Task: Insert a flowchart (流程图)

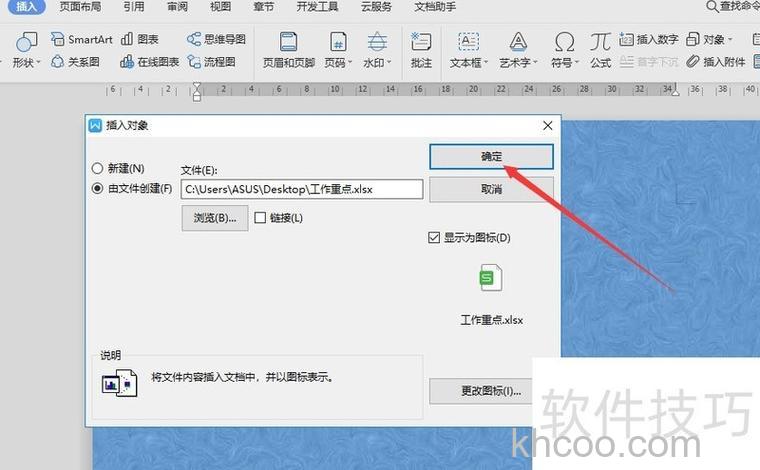Action: click(x=212, y=62)
